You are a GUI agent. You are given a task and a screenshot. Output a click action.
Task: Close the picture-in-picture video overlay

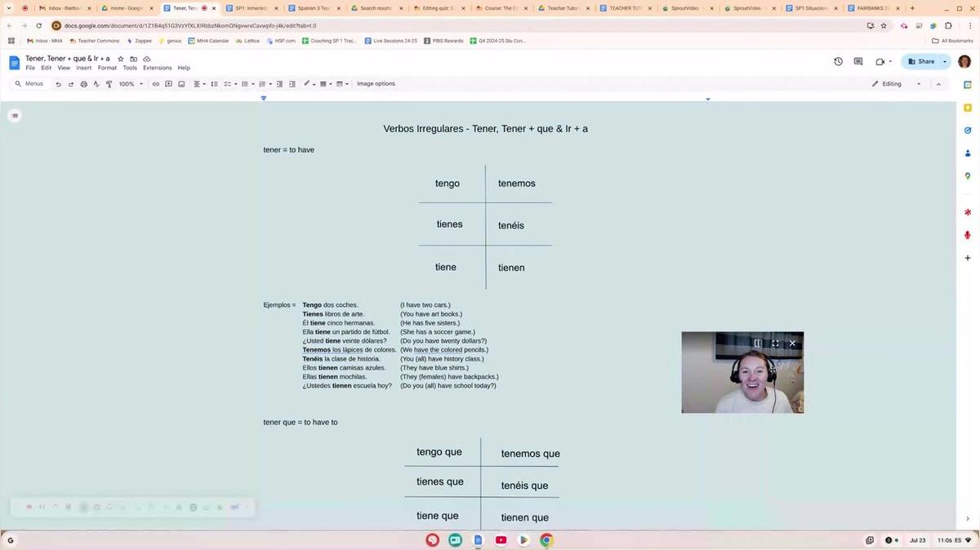pos(792,344)
